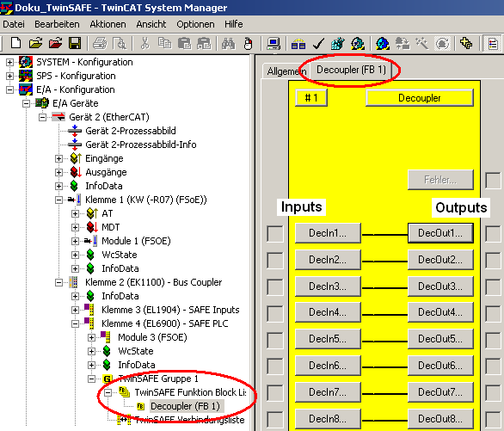This screenshot has width=504, height=431.
Task: Click the binoculars Find icon
Action: 228,43
